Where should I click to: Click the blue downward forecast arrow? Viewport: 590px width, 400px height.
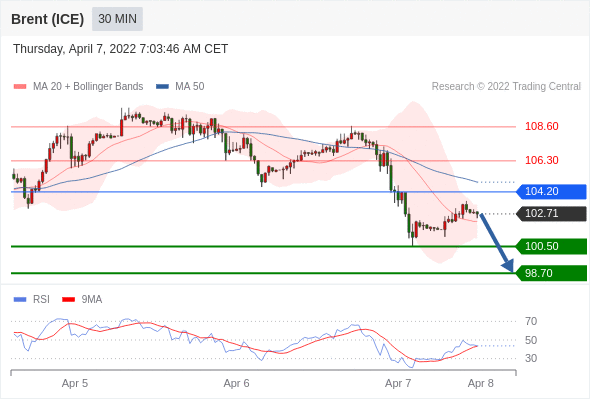click(496, 242)
